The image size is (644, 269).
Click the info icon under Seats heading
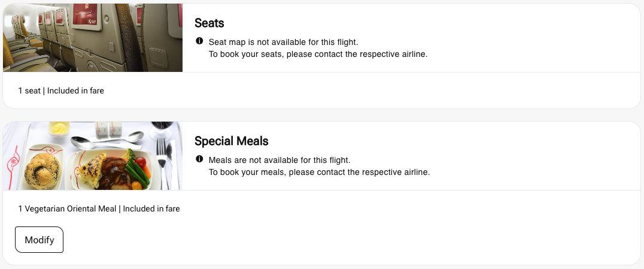[199, 42]
